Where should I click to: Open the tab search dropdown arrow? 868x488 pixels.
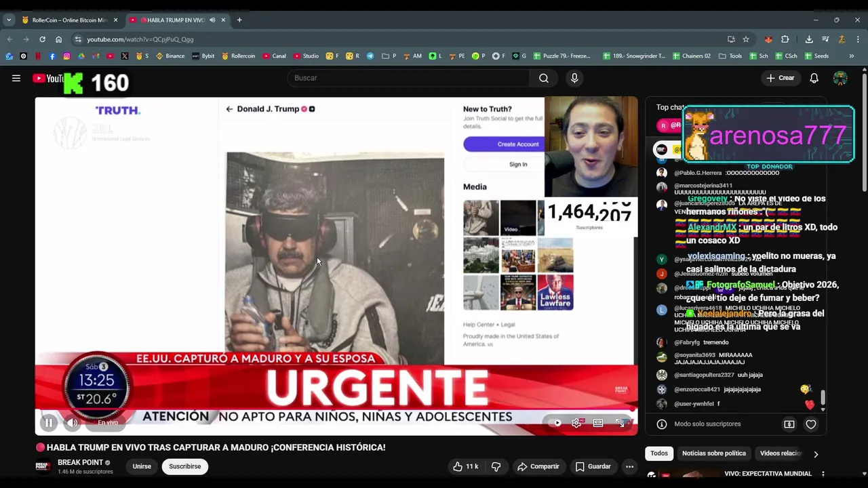pos(9,20)
